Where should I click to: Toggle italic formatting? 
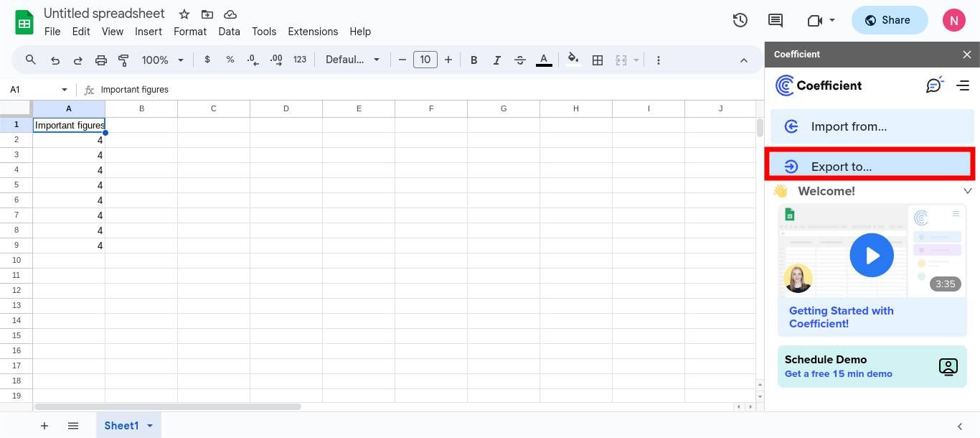click(496, 60)
